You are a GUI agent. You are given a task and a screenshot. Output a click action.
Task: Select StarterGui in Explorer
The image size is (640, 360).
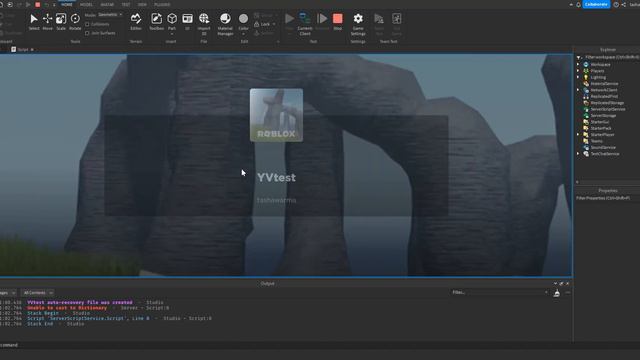click(x=600, y=122)
